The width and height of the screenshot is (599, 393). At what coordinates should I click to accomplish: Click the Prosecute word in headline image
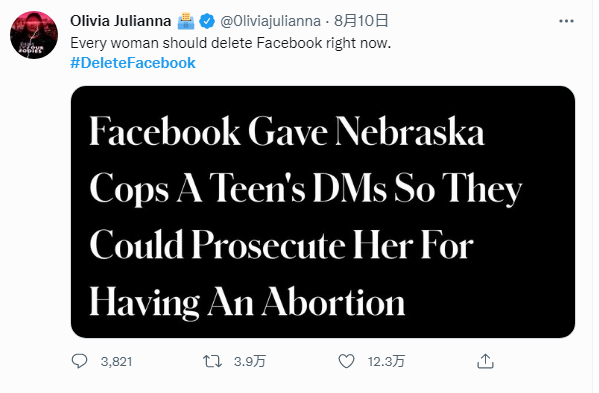click(269, 246)
